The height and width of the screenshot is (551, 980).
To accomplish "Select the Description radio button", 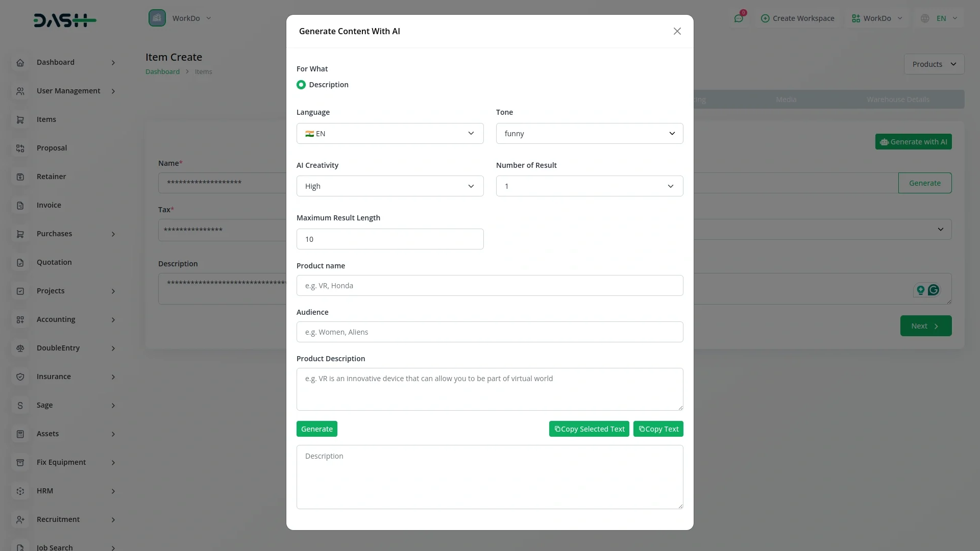I will [301, 85].
